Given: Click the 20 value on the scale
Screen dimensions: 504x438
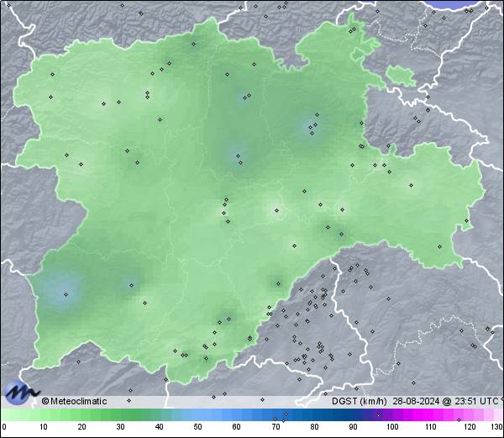Looking at the screenshot, I should click(82, 427).
